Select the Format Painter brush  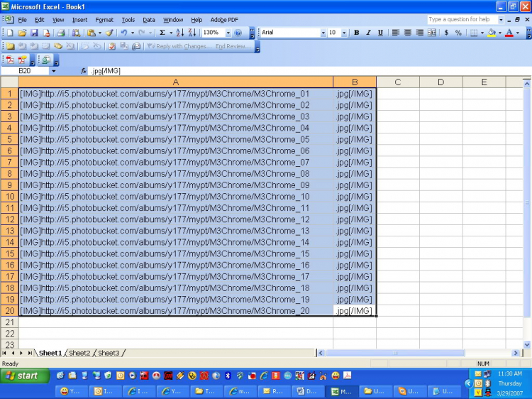point(109,33)
